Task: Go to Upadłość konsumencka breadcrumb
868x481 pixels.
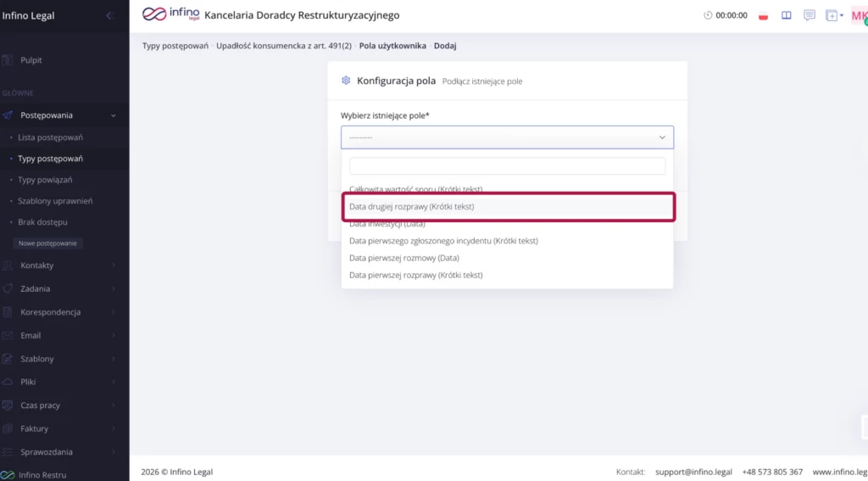Action: 284,46
